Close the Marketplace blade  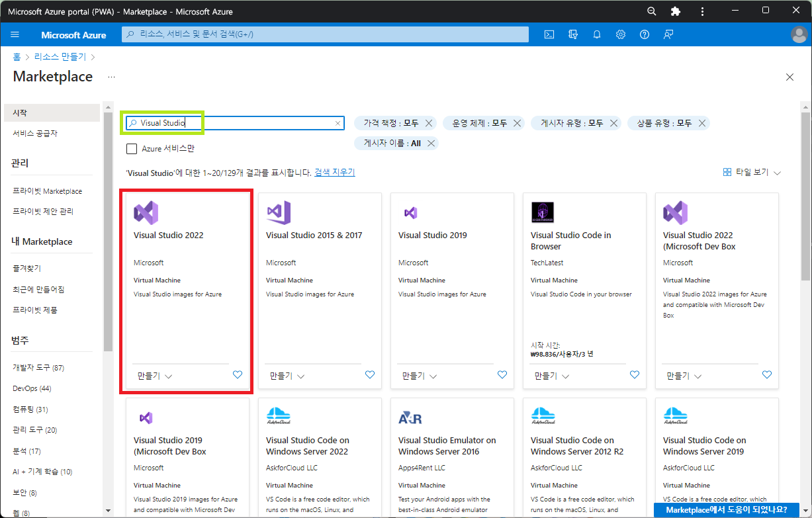coord(789,77)
